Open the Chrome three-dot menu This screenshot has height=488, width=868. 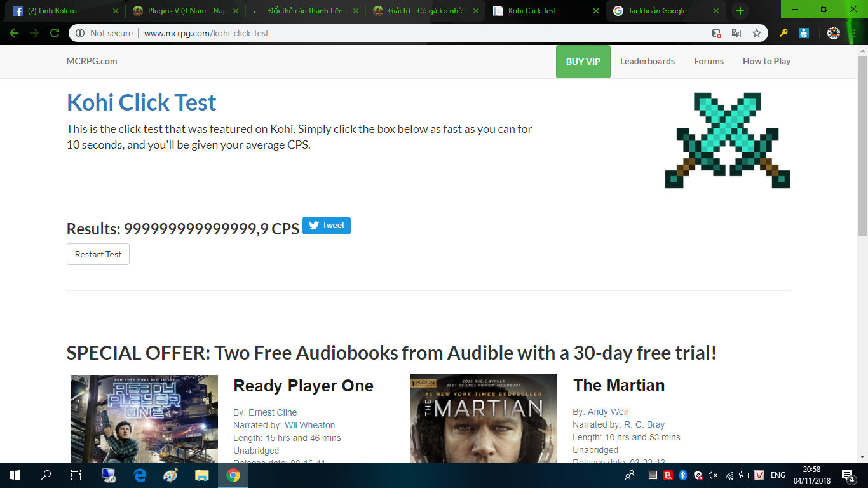point(853,33)
